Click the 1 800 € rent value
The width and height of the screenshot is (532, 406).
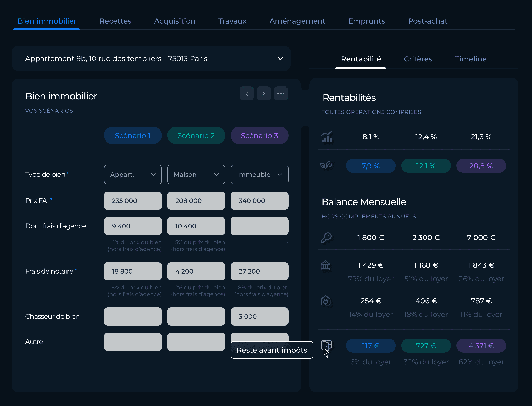(371, 238)
